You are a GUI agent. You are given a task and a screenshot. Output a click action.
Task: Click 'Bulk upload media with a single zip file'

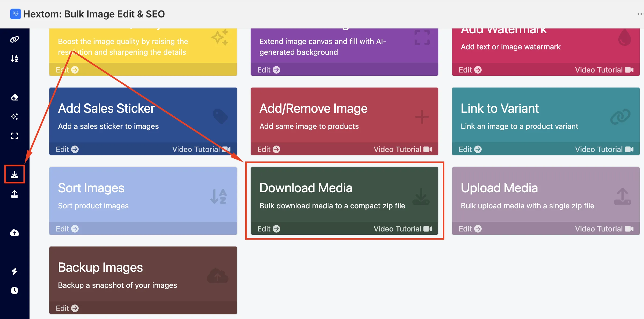pos(528,206)
